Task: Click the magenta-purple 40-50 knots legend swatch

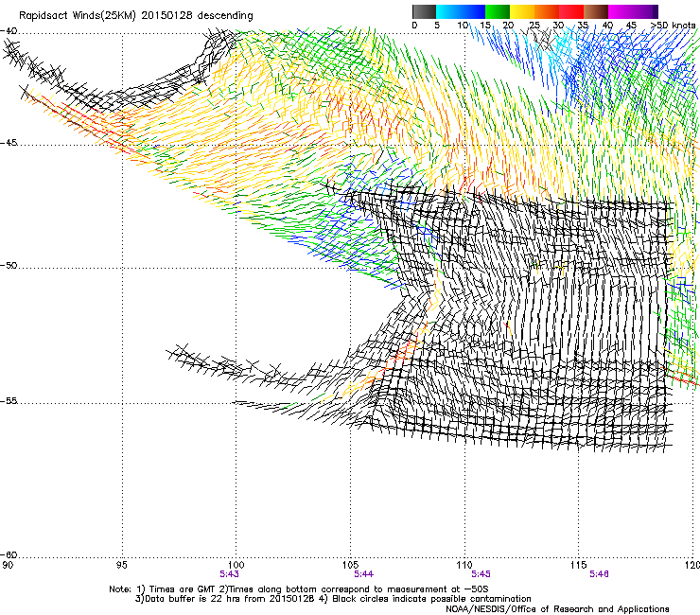Action: pyautogui.click(x=633, y=11)
